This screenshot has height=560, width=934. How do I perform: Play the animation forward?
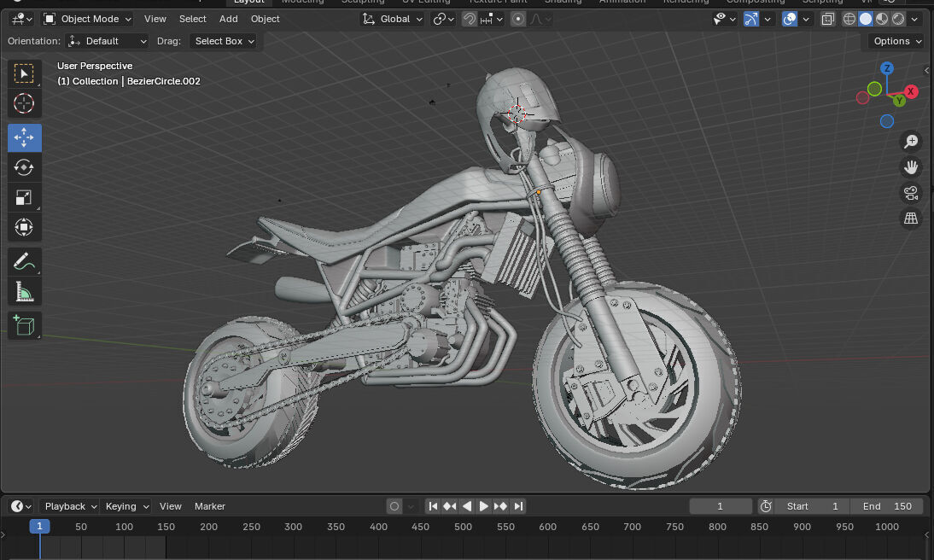click(x=484, y=506)
